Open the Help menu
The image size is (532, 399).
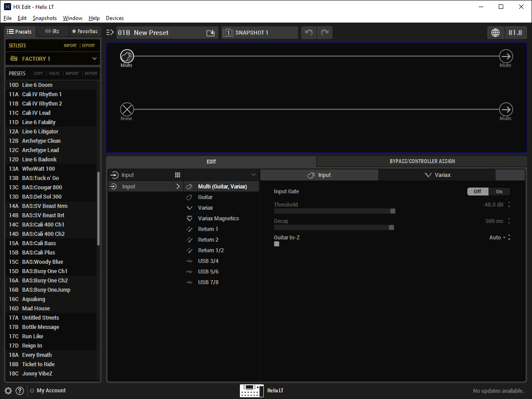tap(94, 18)
